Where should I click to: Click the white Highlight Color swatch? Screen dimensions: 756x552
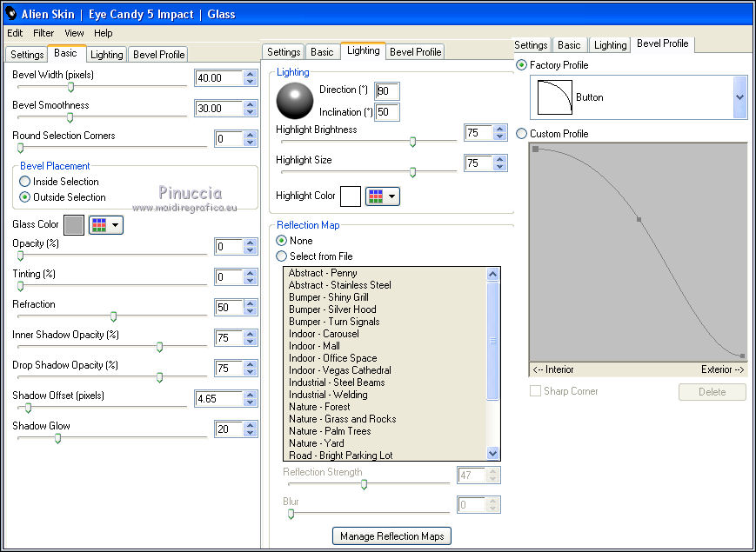351,196
